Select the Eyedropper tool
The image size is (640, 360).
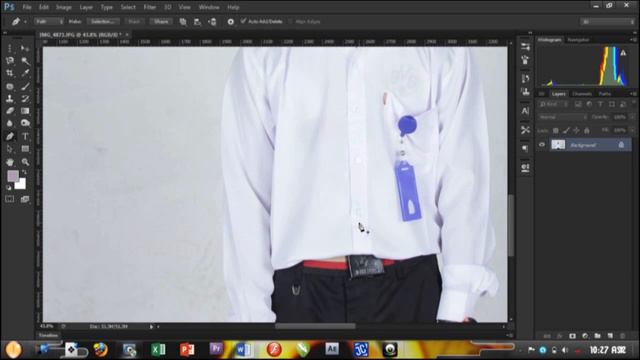25,73
